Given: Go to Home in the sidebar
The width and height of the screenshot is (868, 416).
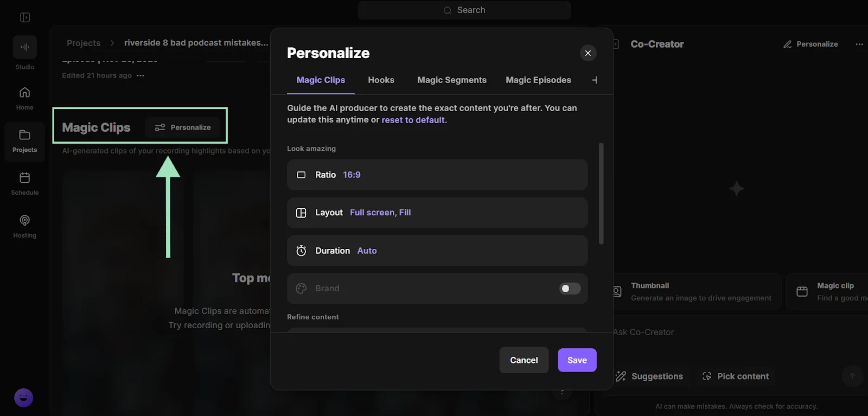Looking at the screenshot, I should tap(25, 98).
